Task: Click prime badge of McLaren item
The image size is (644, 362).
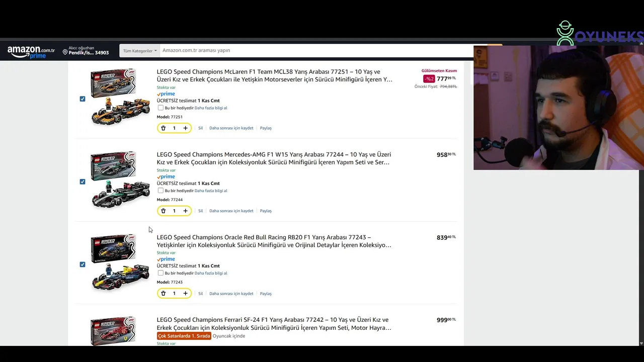Action: pos(166,94)
